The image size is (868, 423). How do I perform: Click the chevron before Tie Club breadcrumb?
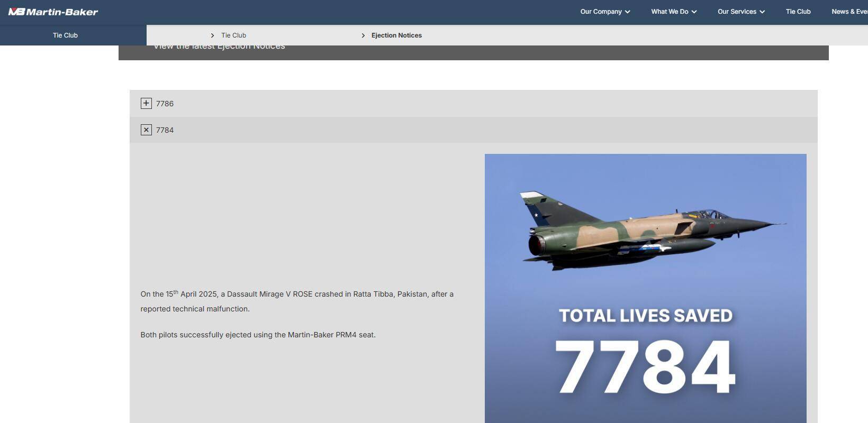tap(212, 35)
